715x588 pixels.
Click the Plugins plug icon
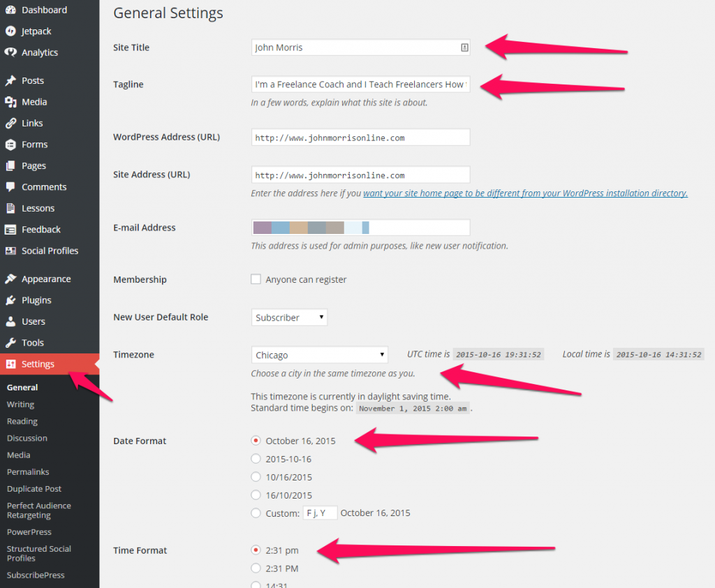tap(10, 300)
